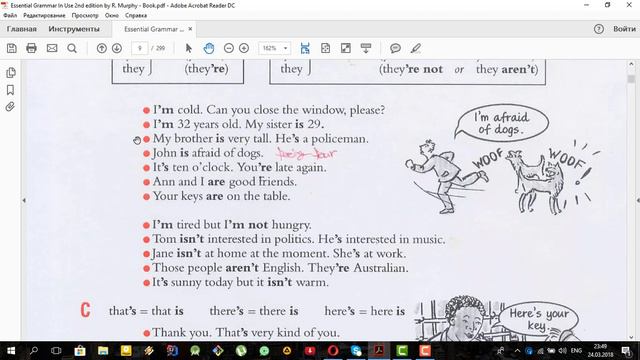Switch to the Инструменты tab
Image resolution: width=640 pixels, height=360 pixels.
tap(74, 29)
